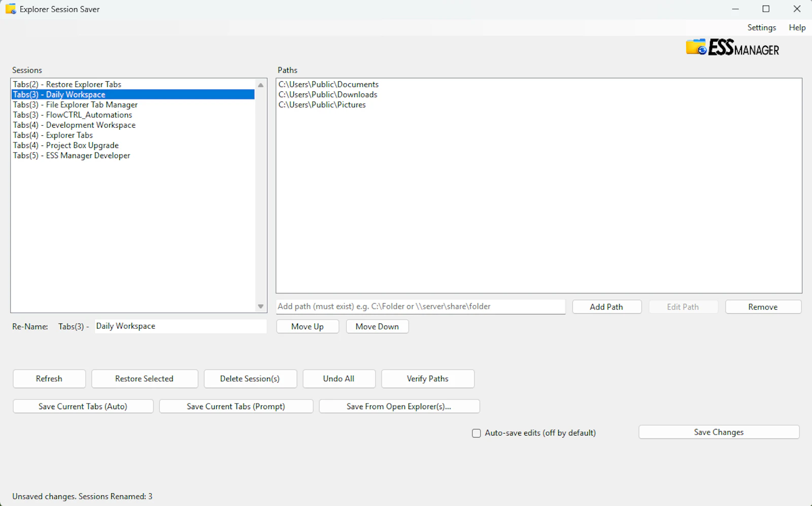Select session Tabs(2) - Restore Explorer Tabs
The height and width of the screenshot is (506, 812).
tap(133, 84)
